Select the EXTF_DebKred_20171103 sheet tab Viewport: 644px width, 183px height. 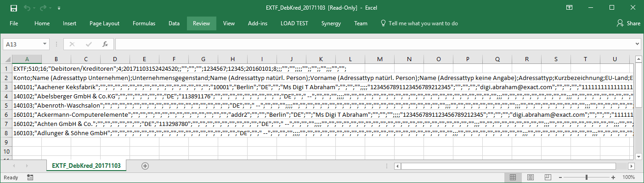pyautogui.click(x=86, y=166)
